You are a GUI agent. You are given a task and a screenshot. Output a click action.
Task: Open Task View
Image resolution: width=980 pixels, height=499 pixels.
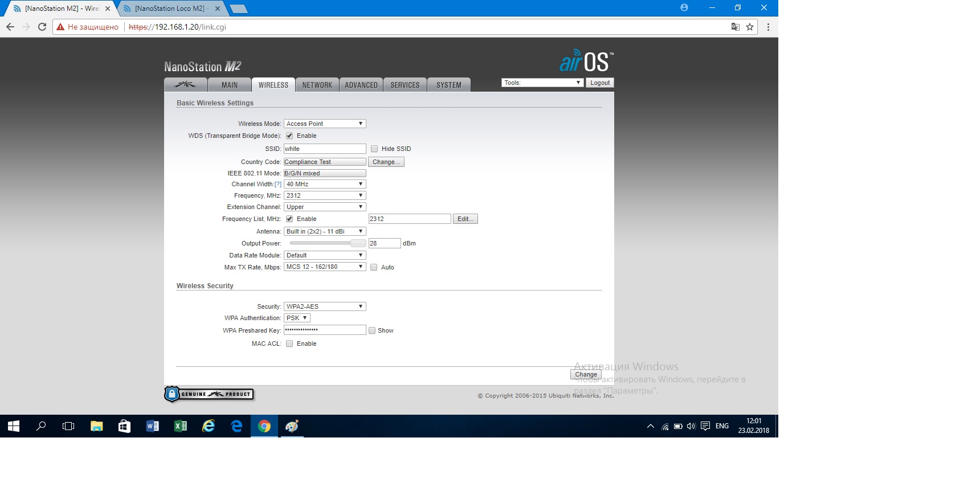pyautogui.click(x=68, y=426)
